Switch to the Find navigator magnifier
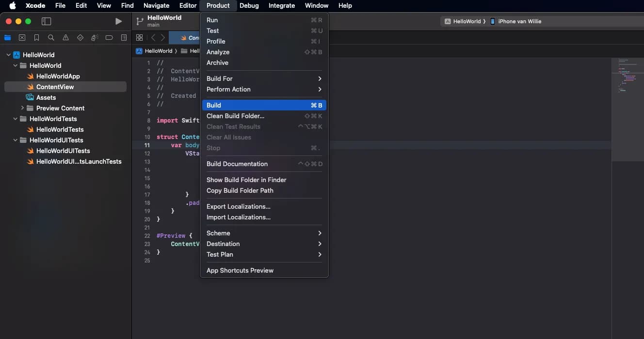The width and height of the screenshot is (644, 339). (x=51, y=38)
